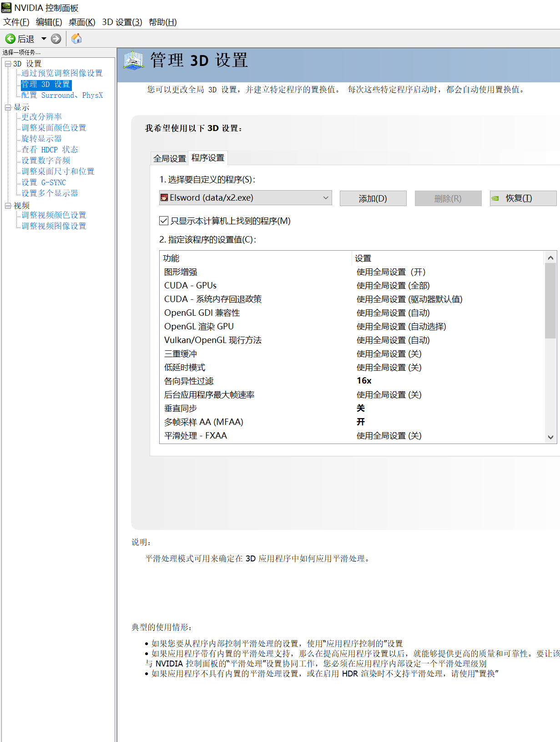Viewport: 560px width, 742px height.
Task: Select 管理 3D 设置 in task tree
Action: (x=46, y=84)
